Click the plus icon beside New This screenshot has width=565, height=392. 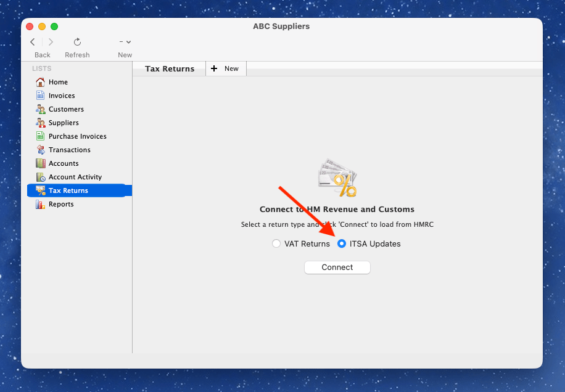tap(214, 68)
